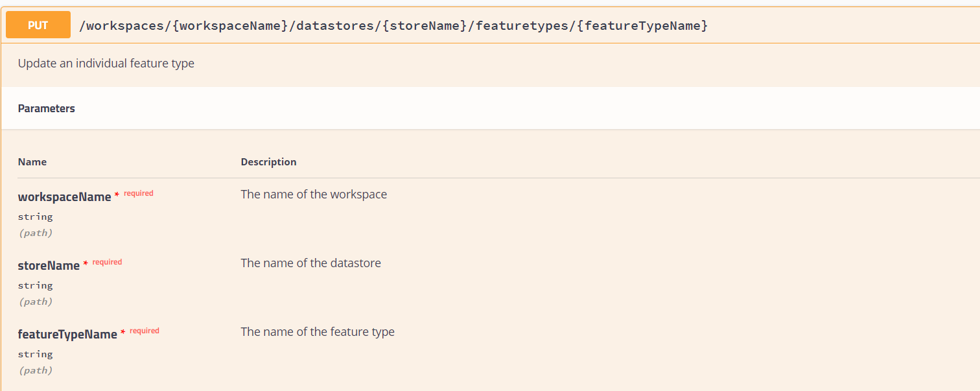The width and height of the screenshot is (980, 391).
Task: Click the (path) label under workspaceName
Action: (36, 233)
